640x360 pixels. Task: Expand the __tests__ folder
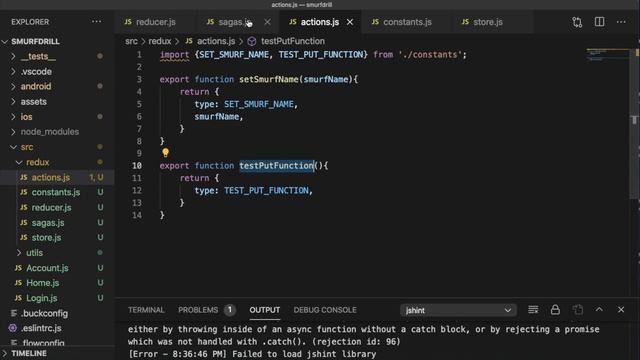pyautogui.click(x=38, y=56)
